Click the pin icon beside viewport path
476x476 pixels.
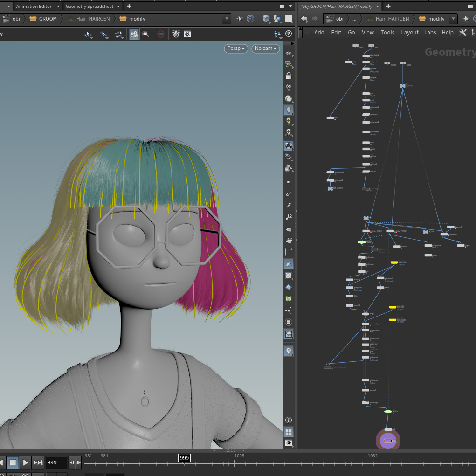(240, 19)
